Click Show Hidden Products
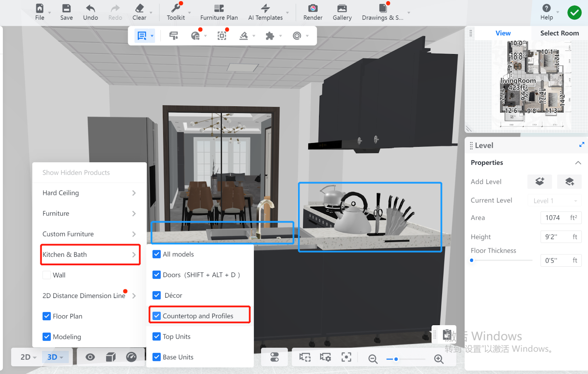 (x=76, y=172)
